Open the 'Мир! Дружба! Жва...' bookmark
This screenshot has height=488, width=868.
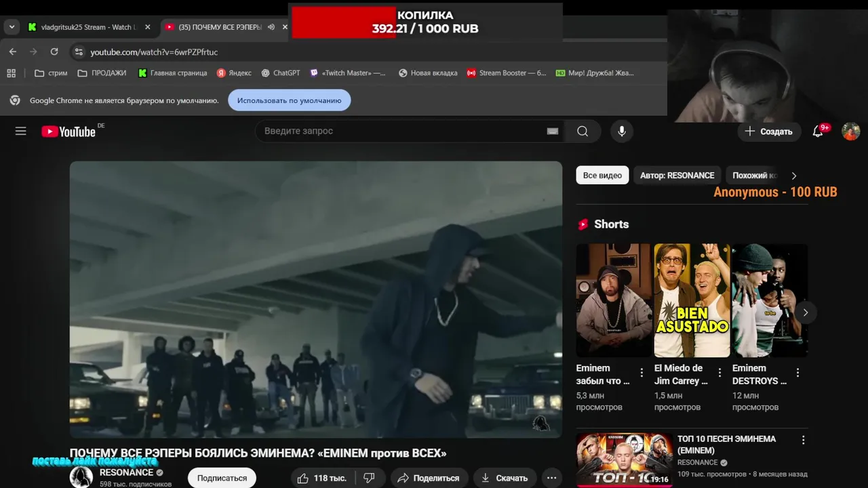(x=595, y=73)
